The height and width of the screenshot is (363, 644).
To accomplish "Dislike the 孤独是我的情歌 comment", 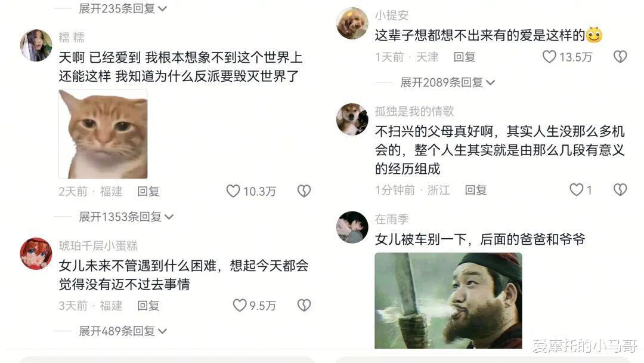I will pos(620,190).
